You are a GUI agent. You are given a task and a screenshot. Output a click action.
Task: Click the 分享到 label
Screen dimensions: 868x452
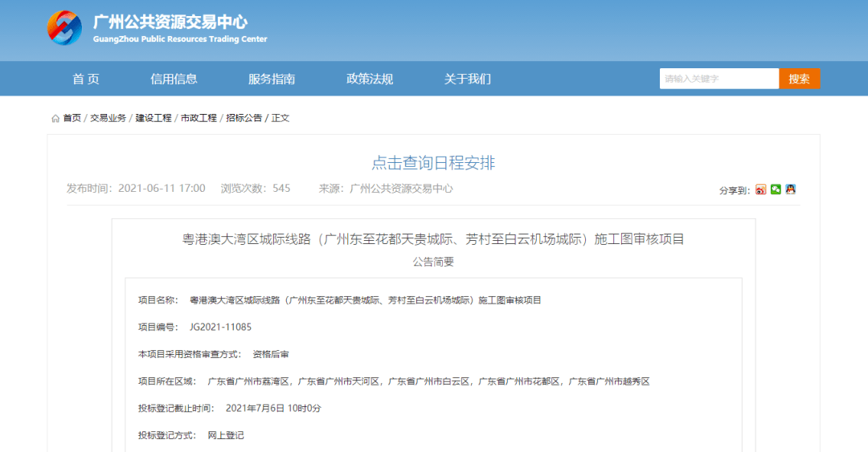pyautogui.click(x=735, y=190)
